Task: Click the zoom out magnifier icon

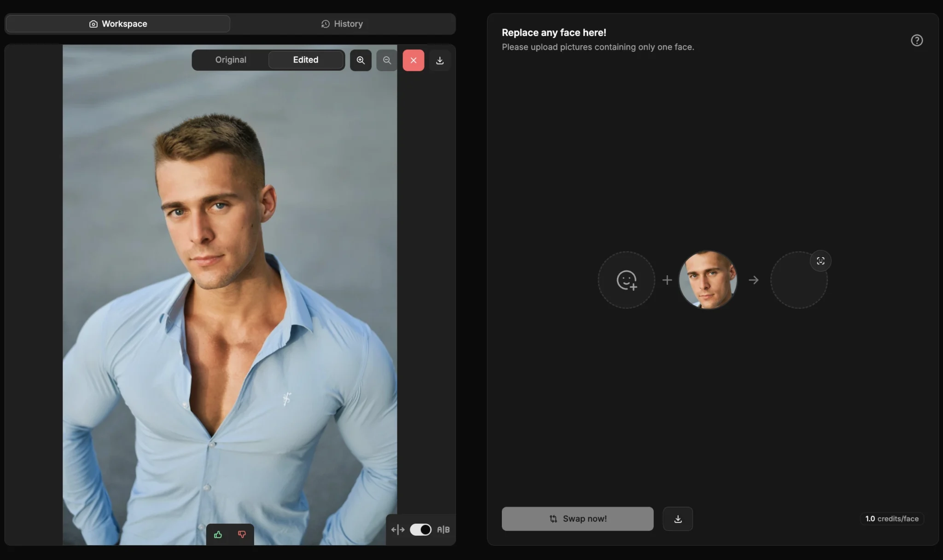Action: pyautogui.click(x=387, y=60)
